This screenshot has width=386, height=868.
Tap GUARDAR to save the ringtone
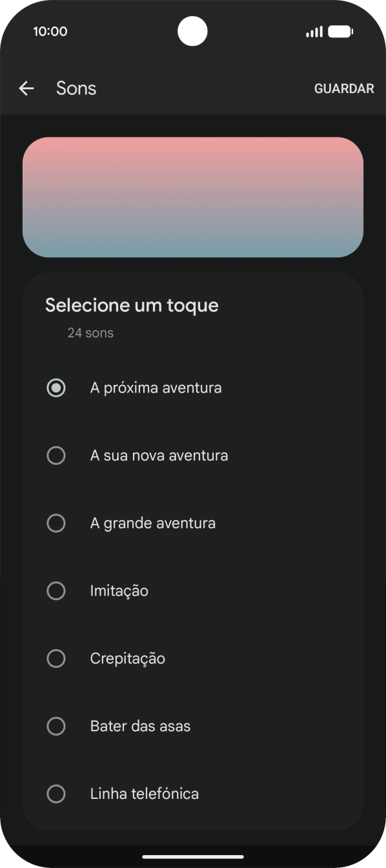[343, 88]
